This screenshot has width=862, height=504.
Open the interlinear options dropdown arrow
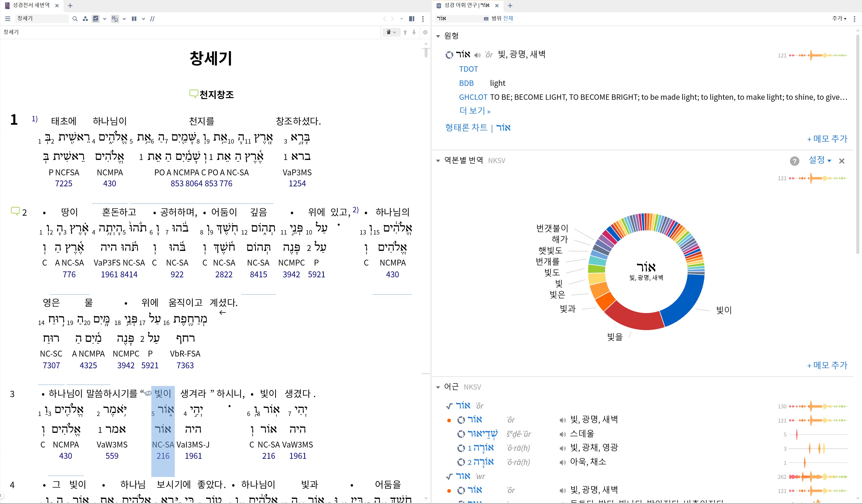[x=124, y=19]
